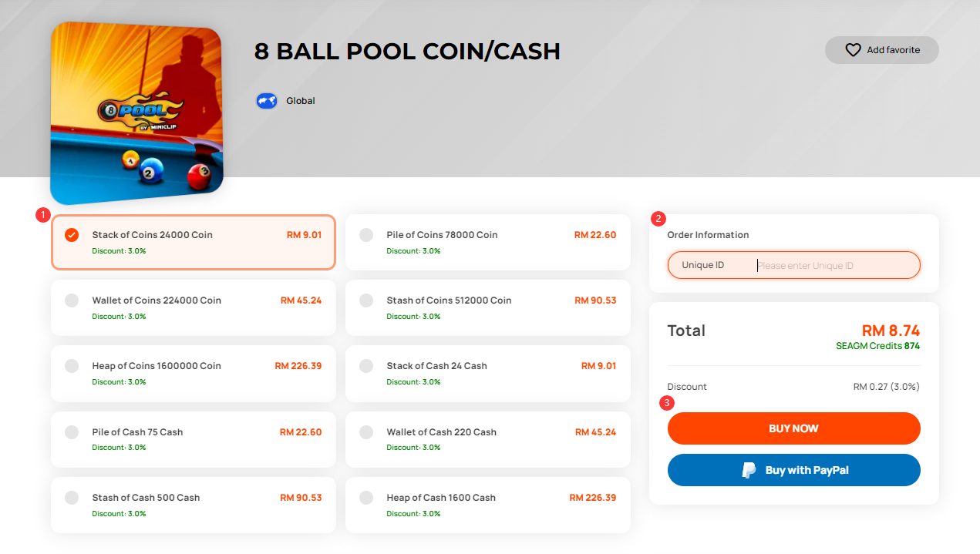Click the Add favorite button
This screenshot has height=554, width=980.
pos(881,50)
